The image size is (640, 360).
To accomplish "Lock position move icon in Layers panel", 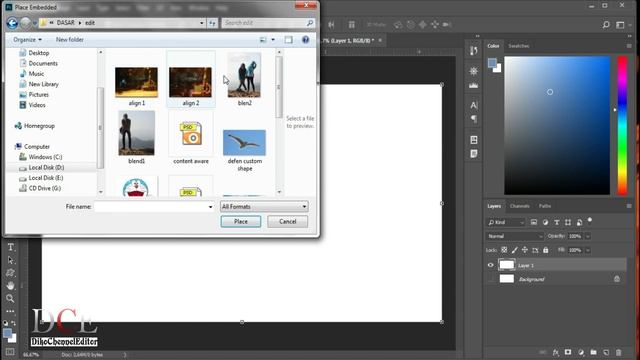I will (x=525, y=250).
